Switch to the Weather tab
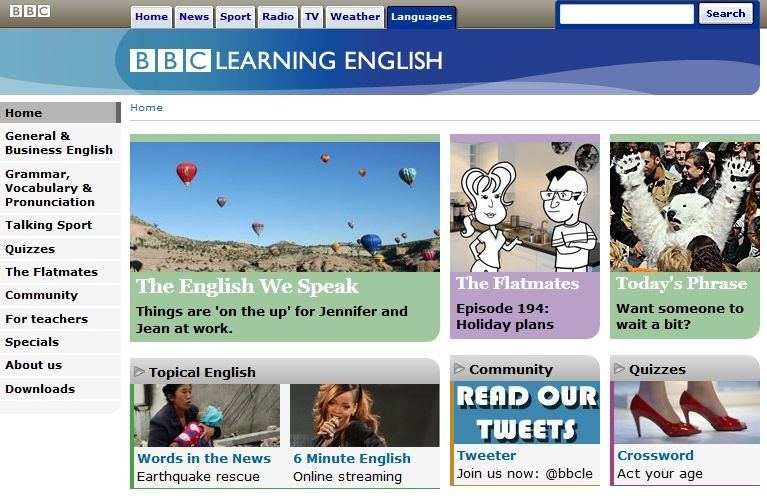 tap(355, 17)
